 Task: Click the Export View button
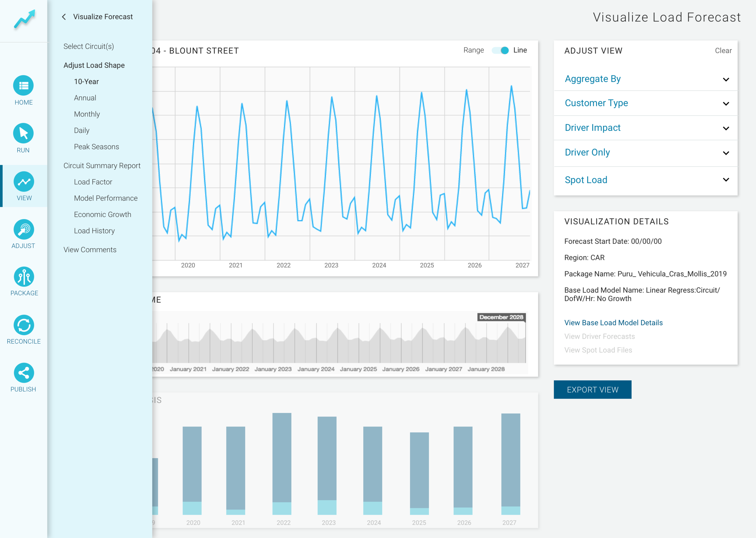592,390
